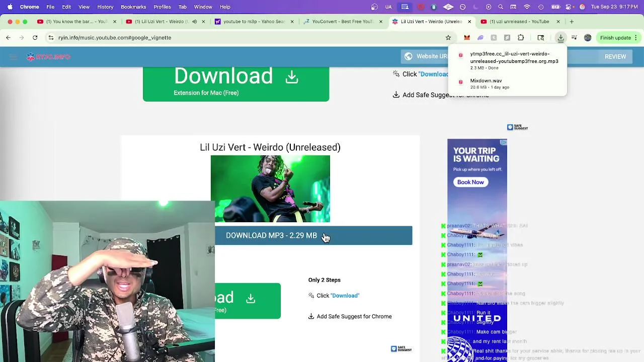This screenshot has width=644, height=362.
Task: Click the Chrome downloads toolbar icon
Action: pos(560,38)
